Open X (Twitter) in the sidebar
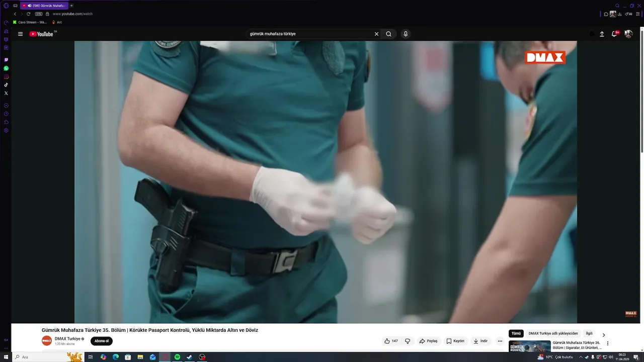Screen dimensions: 644x362 pyautogui.click(x=6, y=93)
